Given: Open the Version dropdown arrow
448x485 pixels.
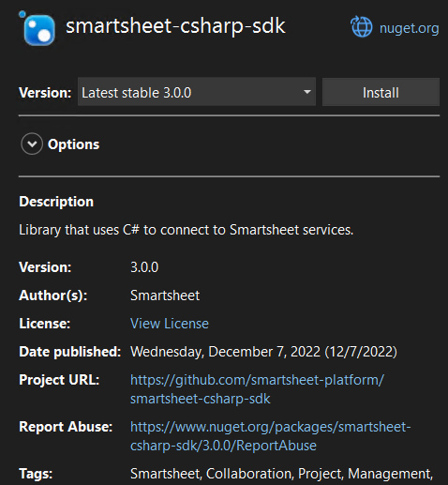Looking at the screenshot, I should tap(307, 92).
